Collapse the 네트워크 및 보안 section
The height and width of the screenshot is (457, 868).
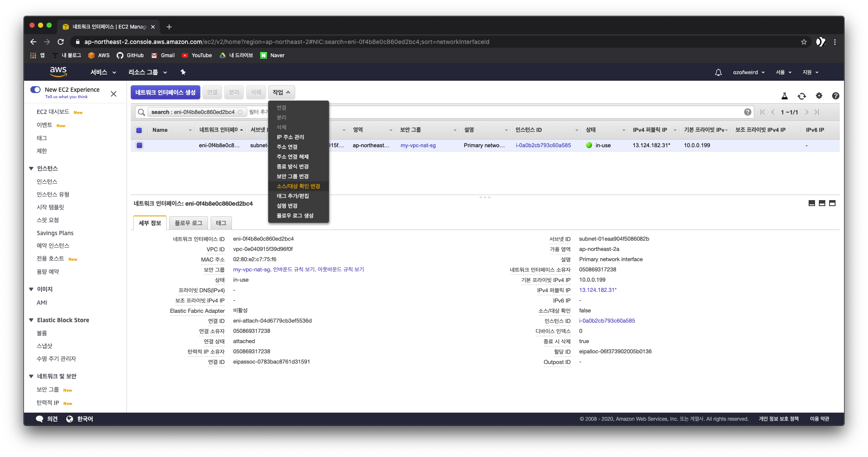click(31, 376)
